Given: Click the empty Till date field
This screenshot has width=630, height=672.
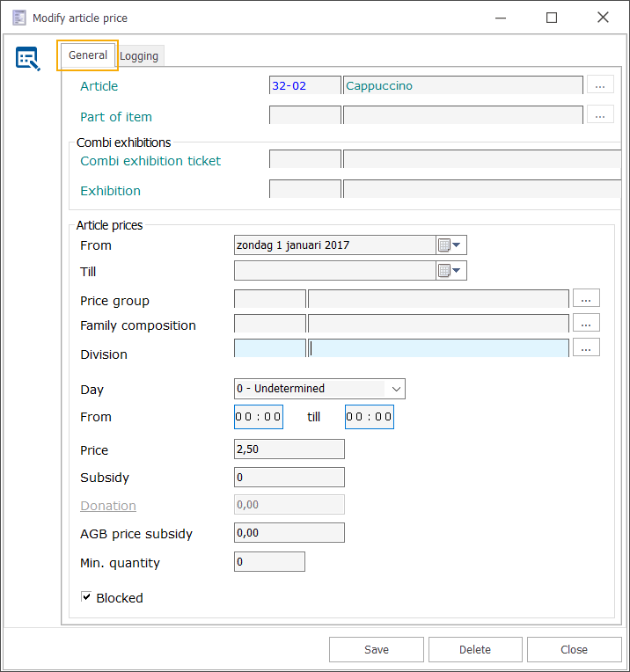Looking at the screenshot, I should pos(335,271).
